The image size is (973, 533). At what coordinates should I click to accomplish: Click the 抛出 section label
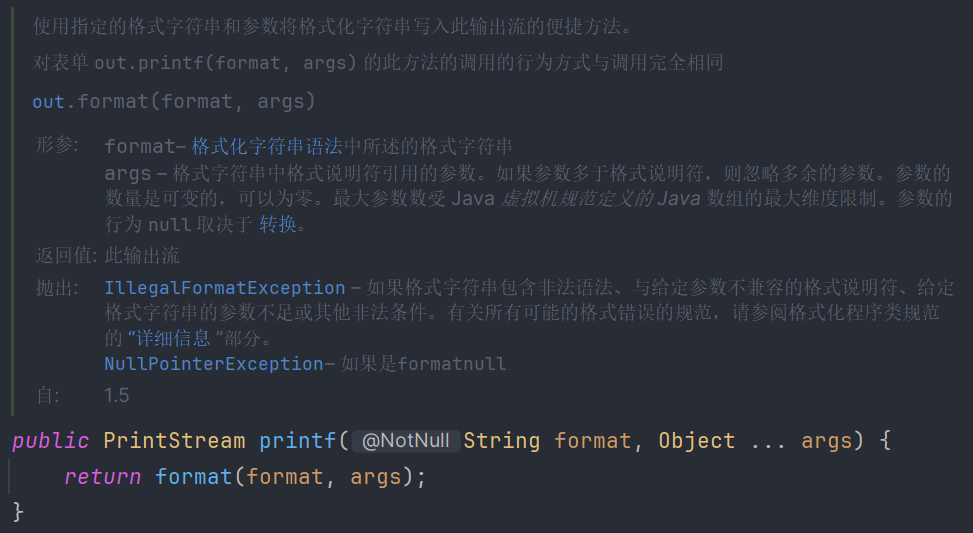tap(56, 288)
